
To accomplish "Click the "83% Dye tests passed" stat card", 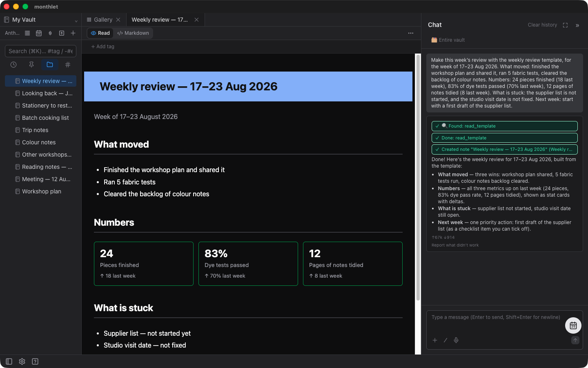I will 248,264.
